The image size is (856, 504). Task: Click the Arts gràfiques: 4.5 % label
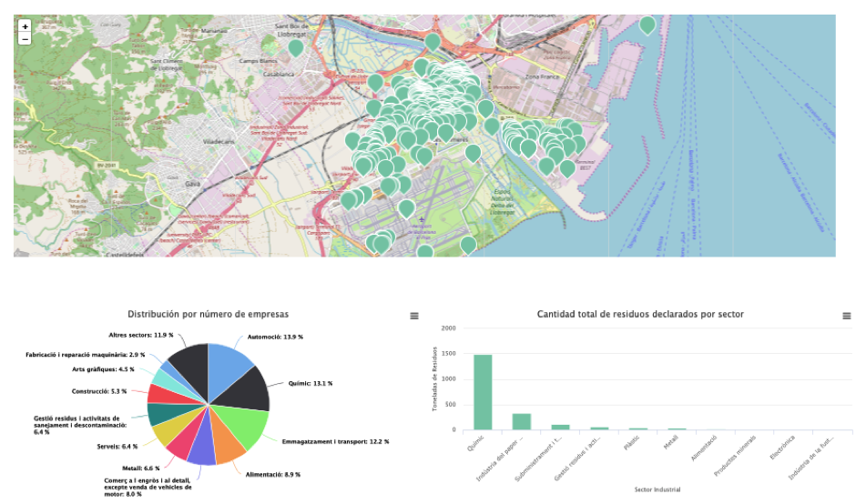click(x=103, y=369)
